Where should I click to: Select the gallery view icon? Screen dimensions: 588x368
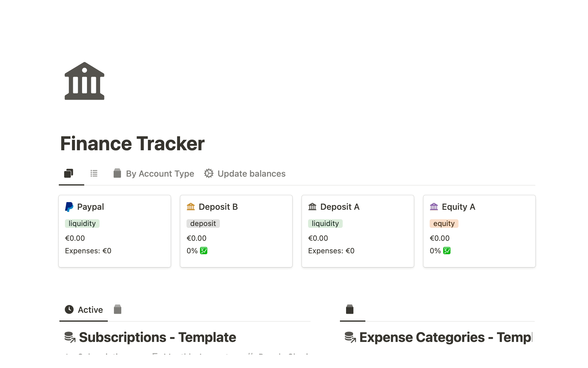pos(68,173)
